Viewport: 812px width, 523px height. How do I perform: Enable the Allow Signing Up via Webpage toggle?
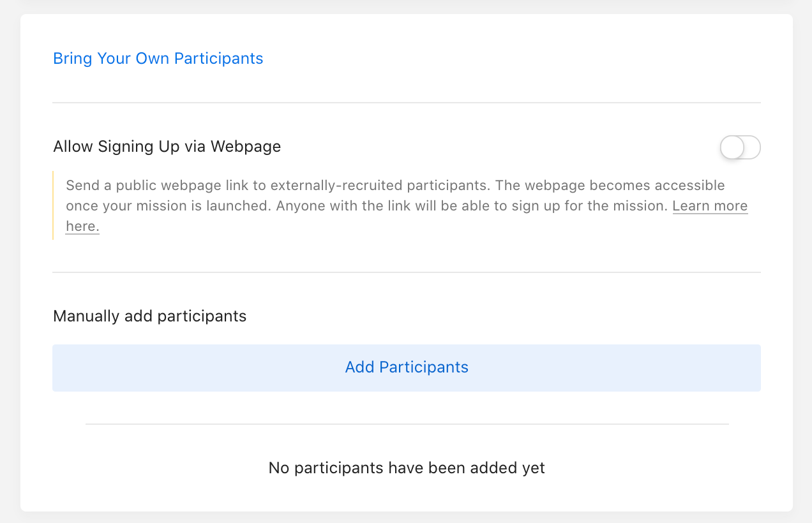(740, 148)
